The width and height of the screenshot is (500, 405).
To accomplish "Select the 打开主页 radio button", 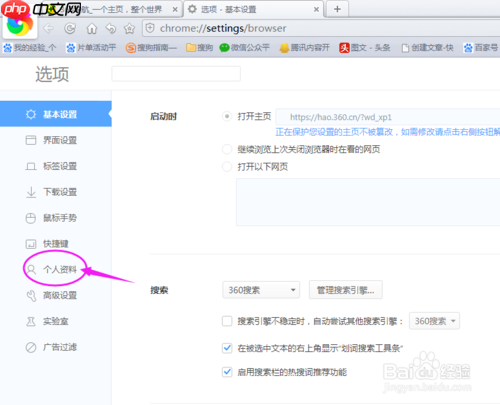I will [x=227, y=117].
